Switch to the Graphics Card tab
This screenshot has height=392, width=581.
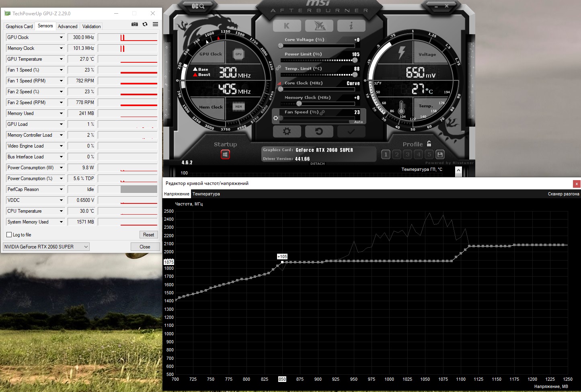click(x=19, y=27)
